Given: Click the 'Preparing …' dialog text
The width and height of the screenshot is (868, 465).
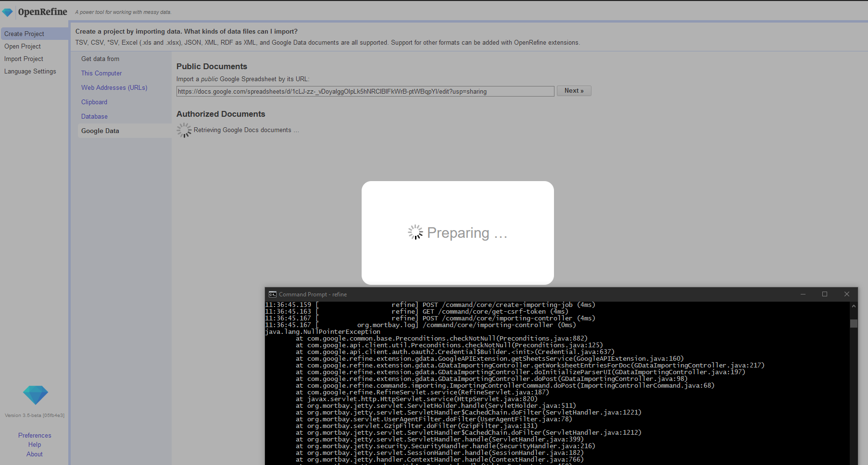Looking at the screenshot, I should click(x=467, y=233).
